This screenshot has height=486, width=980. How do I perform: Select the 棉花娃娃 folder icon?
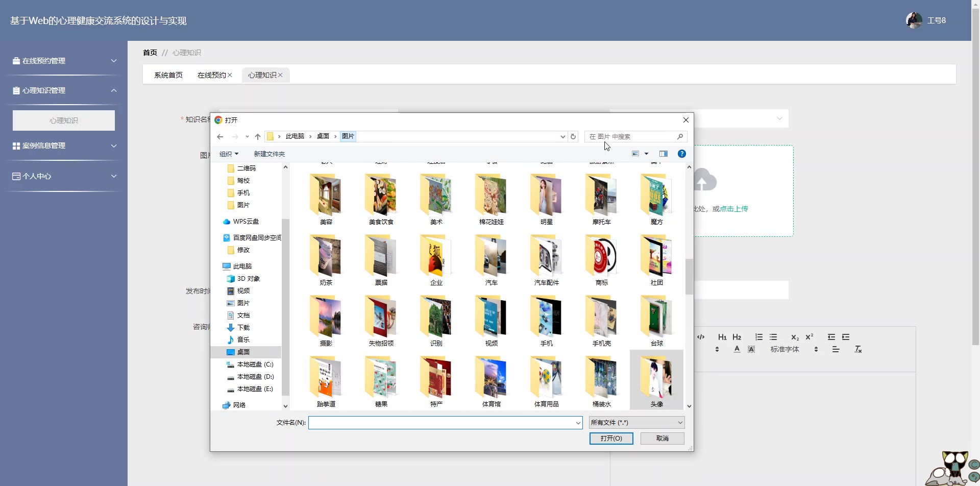pos(491,195)
